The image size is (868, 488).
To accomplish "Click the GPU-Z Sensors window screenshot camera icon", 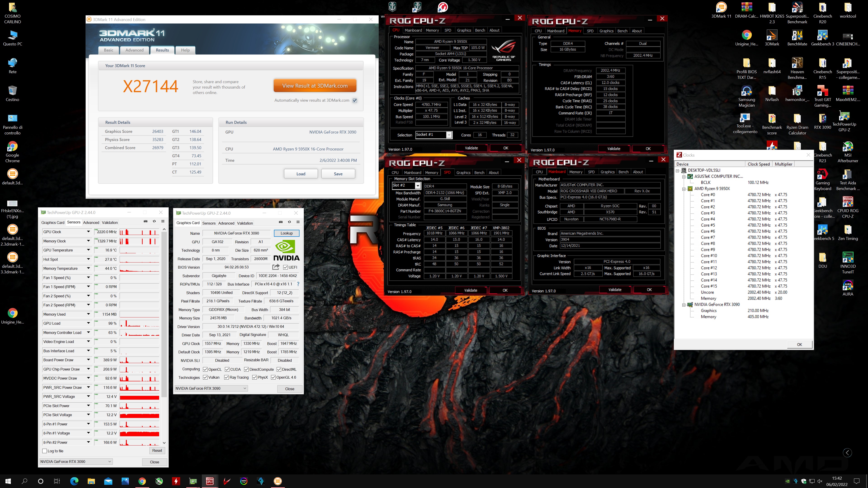I will pos(146,221).
